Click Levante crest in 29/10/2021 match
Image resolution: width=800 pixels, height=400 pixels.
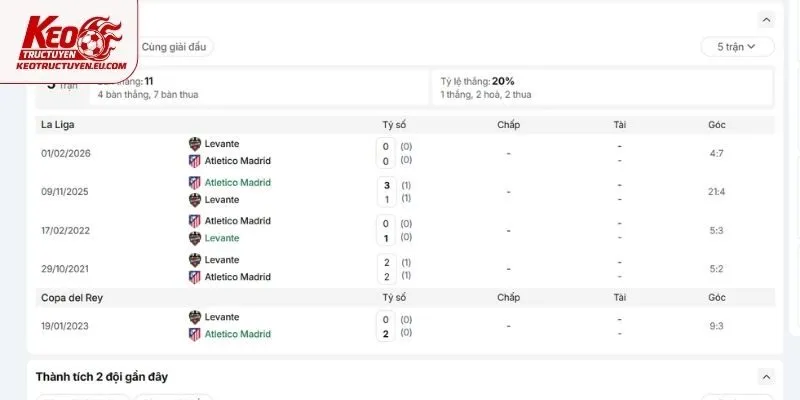tap(194, 260)
